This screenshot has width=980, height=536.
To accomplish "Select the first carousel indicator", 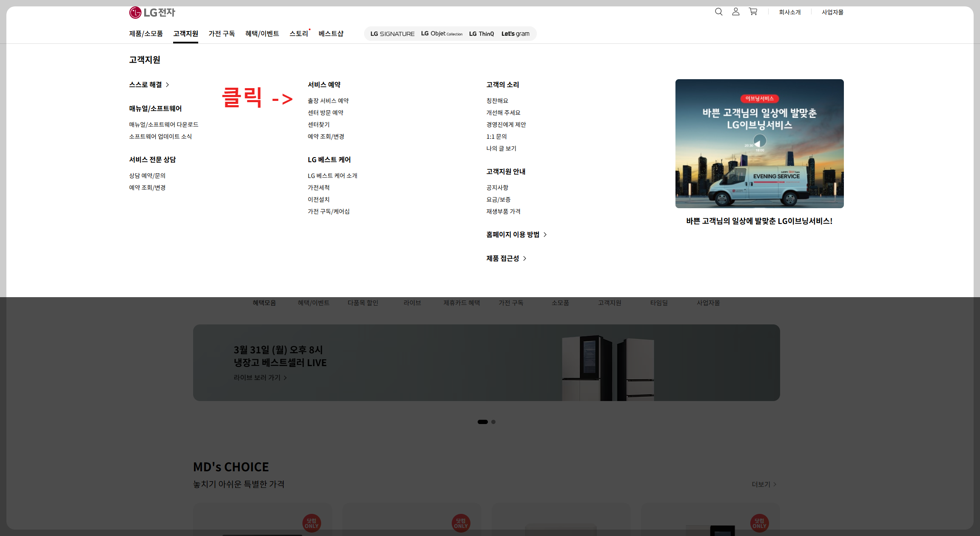I will click(482, 422).
